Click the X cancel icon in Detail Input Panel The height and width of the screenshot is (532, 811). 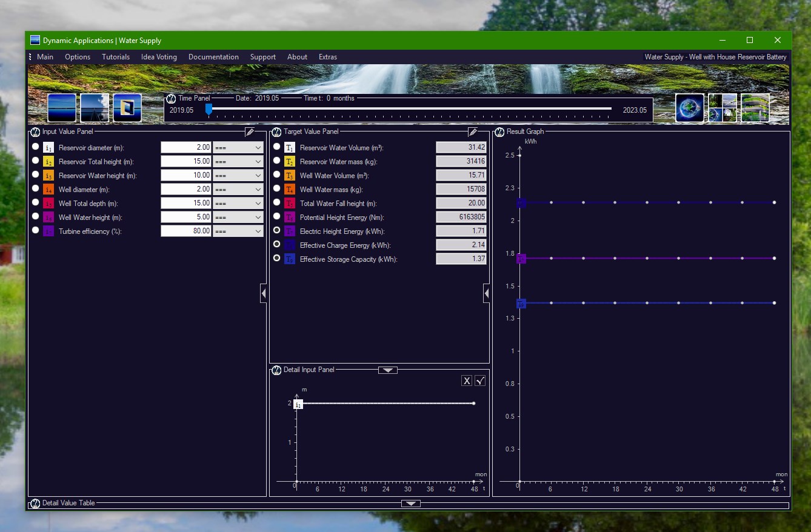tap(467, 381)
